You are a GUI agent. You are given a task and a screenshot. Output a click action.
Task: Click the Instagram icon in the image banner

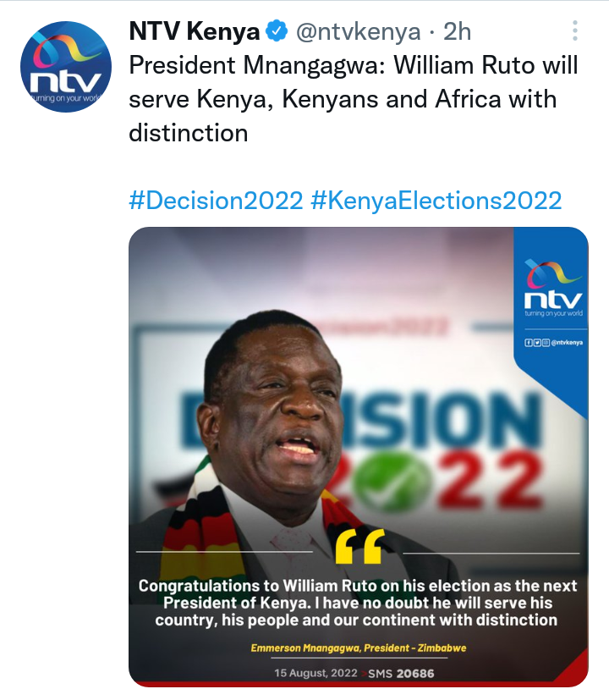[x=546, y=343]
